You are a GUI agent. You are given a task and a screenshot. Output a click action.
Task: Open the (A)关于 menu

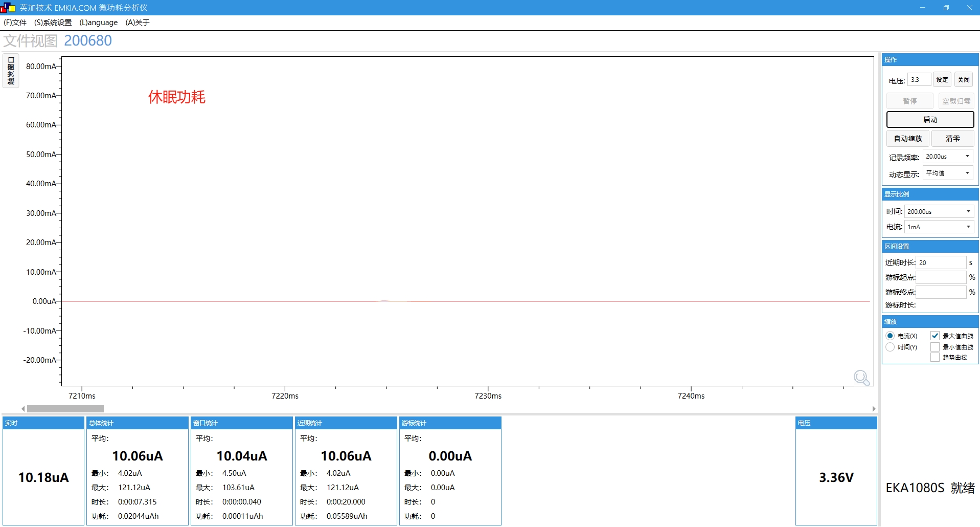[x=138, y=23]
